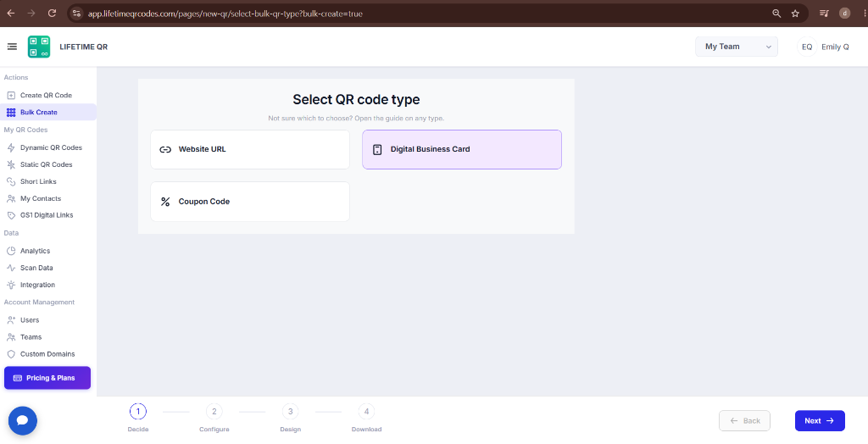This screenshot has height=444, width=868.
Task: Open Custom Domains page
Action: [x=48, y=354]
